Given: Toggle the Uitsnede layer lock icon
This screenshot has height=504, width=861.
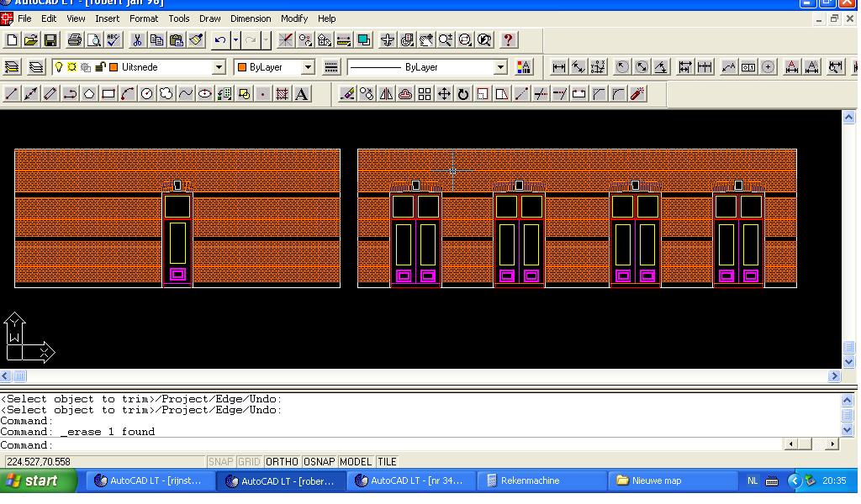Looking at the screenshot, I should 100,67.
